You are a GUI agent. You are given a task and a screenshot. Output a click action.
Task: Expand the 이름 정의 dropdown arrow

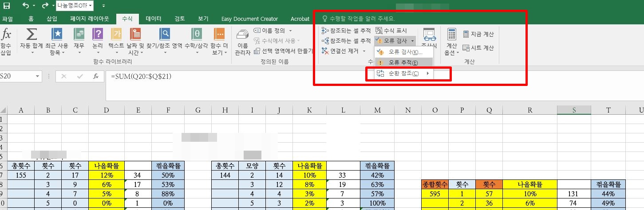coord(291,31)
